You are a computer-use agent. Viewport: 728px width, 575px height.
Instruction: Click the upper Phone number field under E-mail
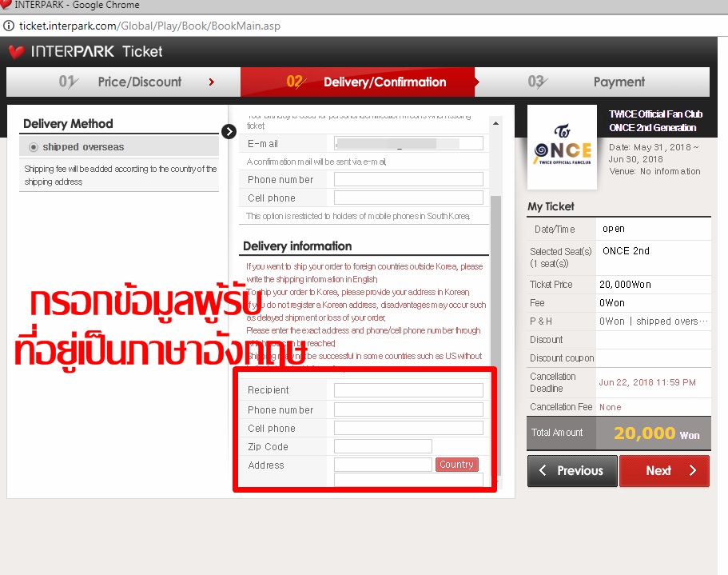coord(408,179)
